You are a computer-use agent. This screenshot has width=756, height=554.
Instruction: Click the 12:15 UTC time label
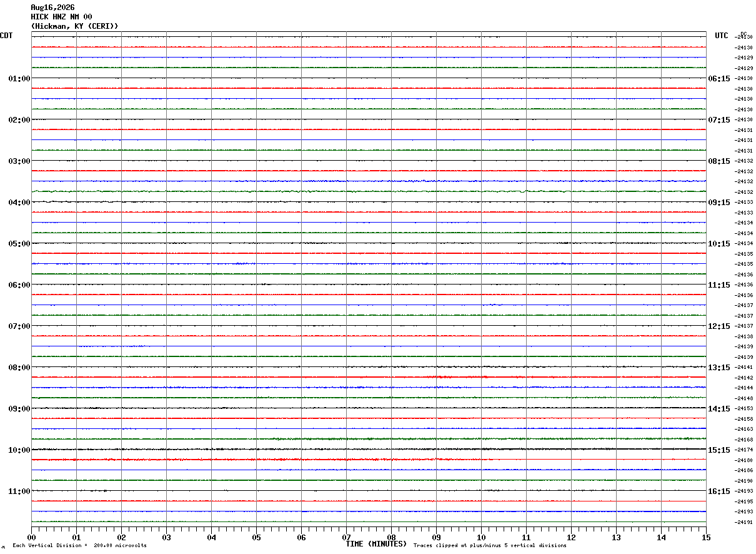tap(719, 326)
